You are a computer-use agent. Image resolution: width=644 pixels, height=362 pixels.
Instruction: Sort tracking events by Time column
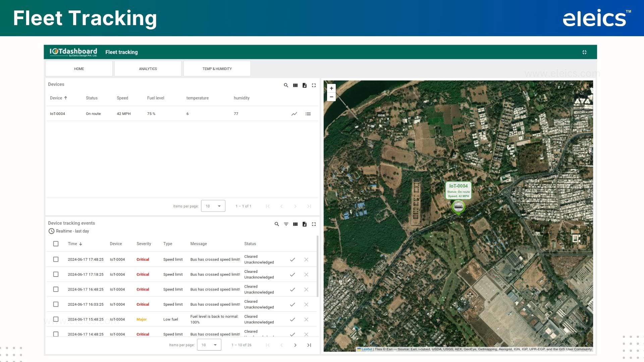pos(75,244)
